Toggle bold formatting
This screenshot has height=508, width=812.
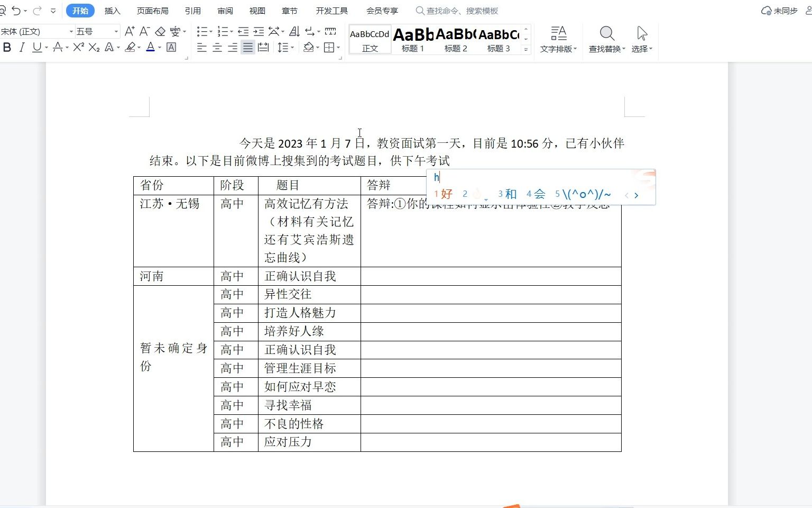pyautogui.click(x=7, y=48)
